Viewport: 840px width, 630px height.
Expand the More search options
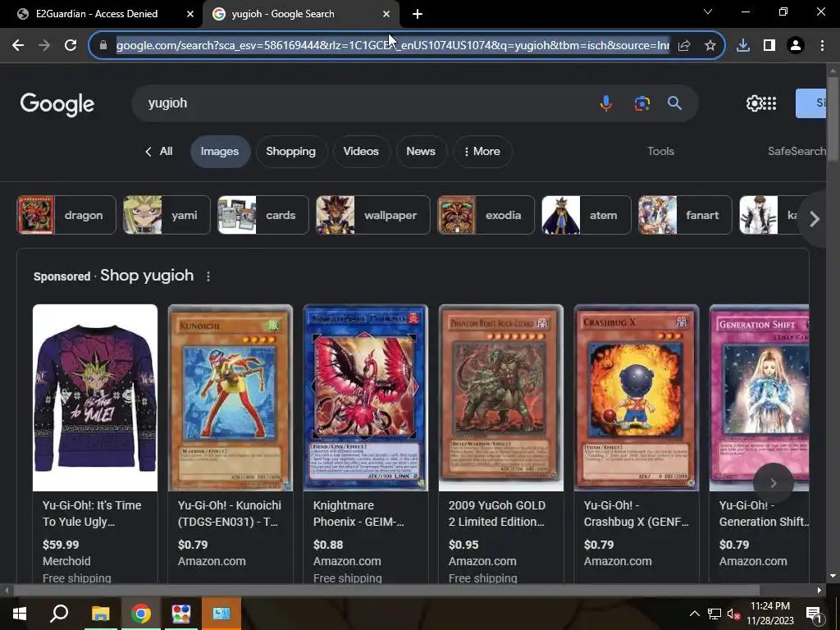pyautogui.click(x=482, y=152)
